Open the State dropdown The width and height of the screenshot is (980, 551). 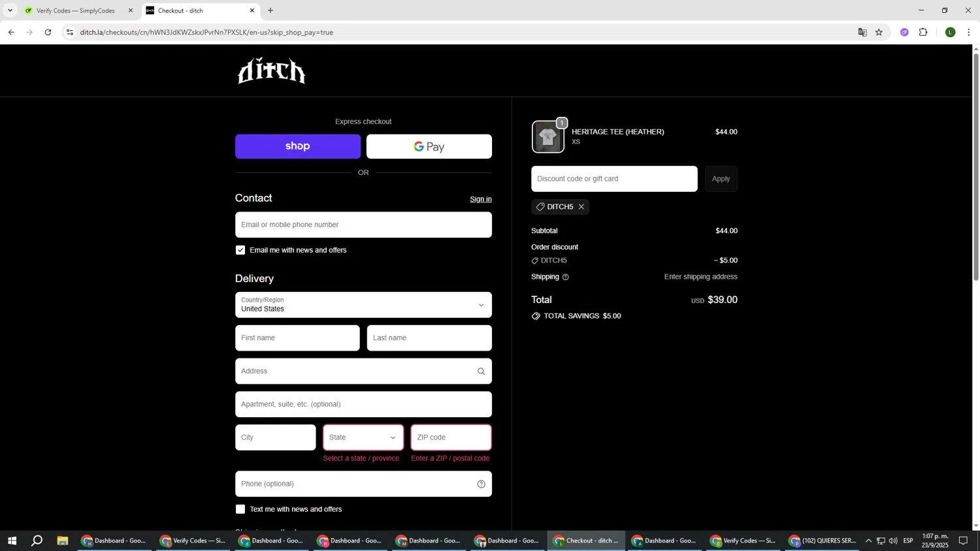pyautogui.click(x=363, y=438)
